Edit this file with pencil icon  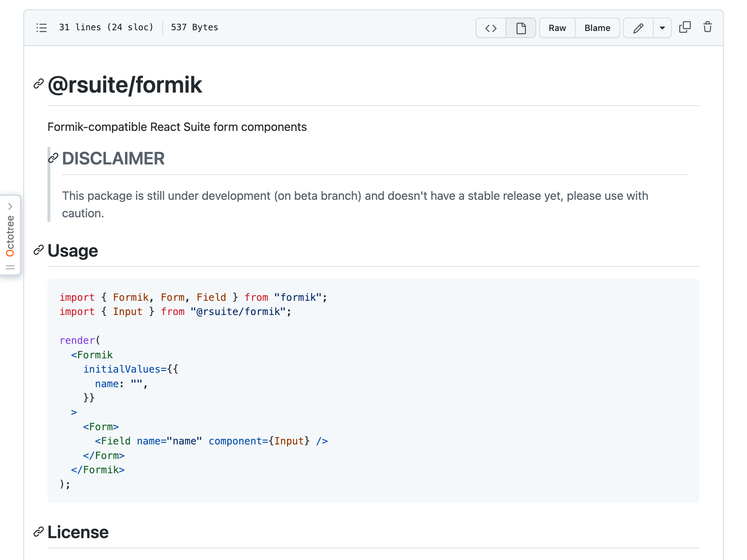pos(638,28)
